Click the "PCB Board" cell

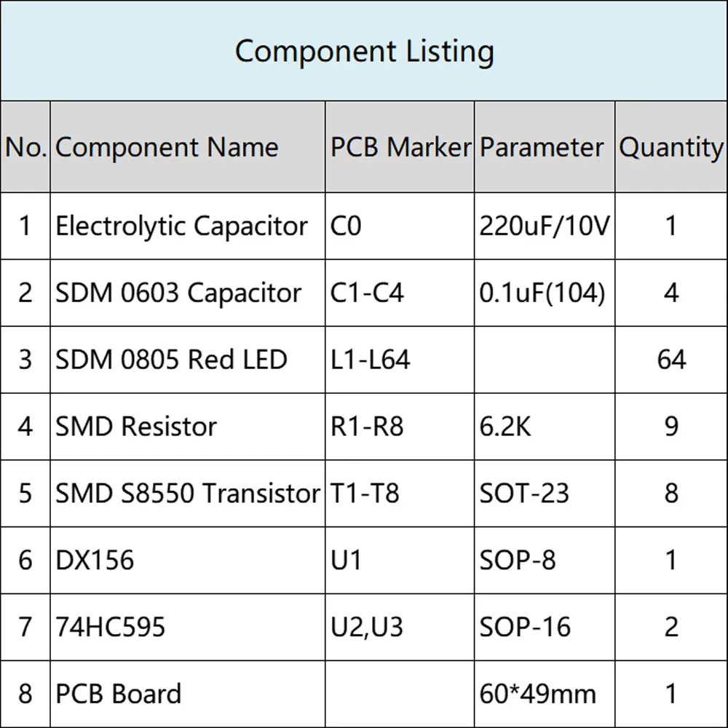[118, 694]
